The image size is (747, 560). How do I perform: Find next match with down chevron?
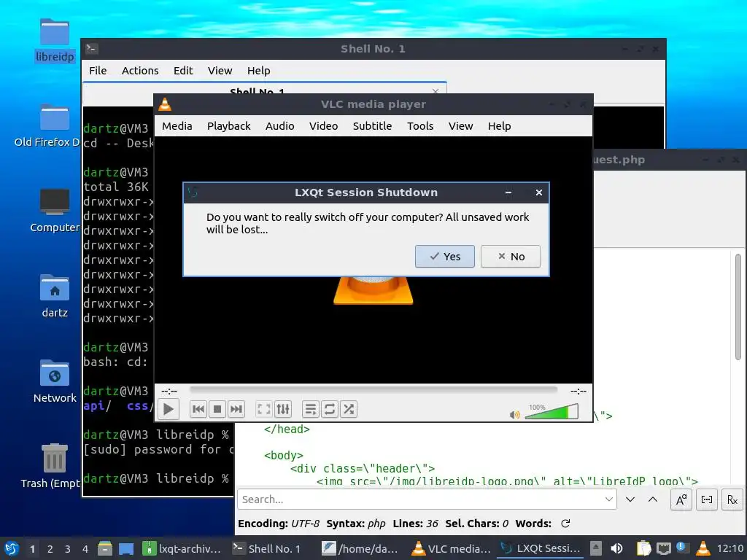point(630,499)
